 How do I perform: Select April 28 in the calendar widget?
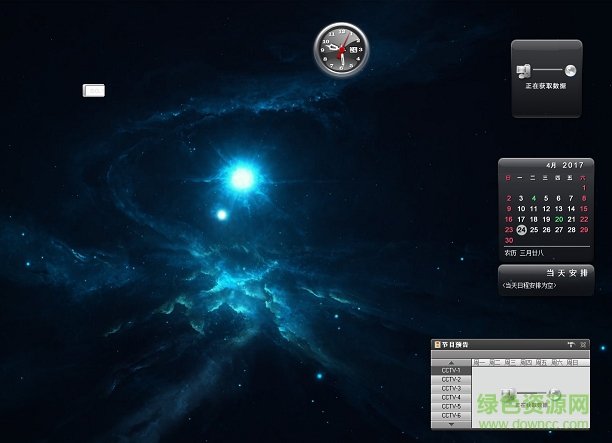click(571, 230)
